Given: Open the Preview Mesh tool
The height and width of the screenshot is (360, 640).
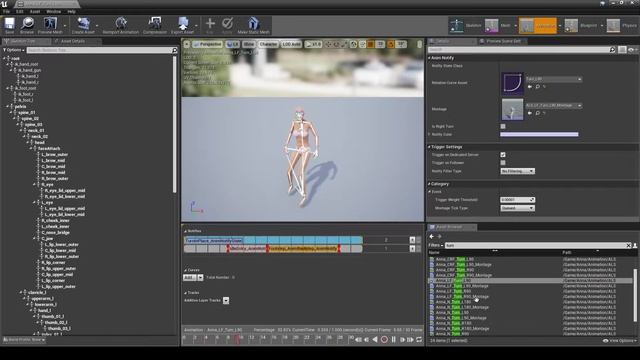Looking at the screenshot, I should point(50,25).
